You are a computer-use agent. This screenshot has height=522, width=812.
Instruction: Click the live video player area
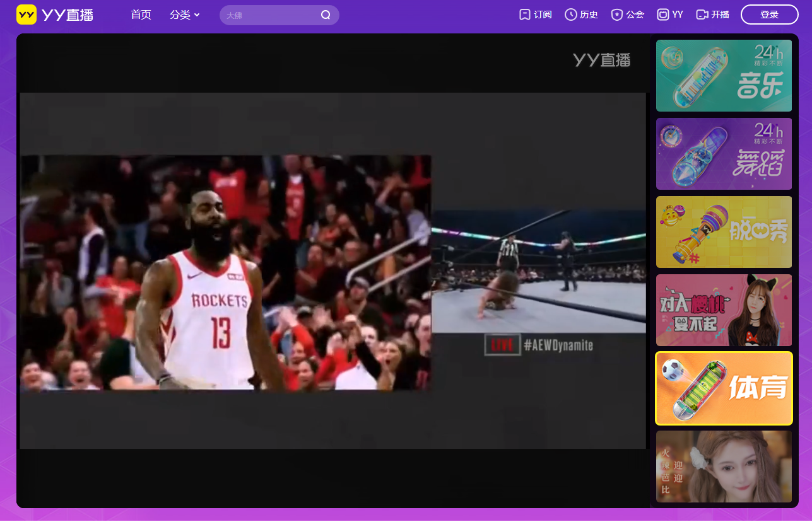click(333, 271)
